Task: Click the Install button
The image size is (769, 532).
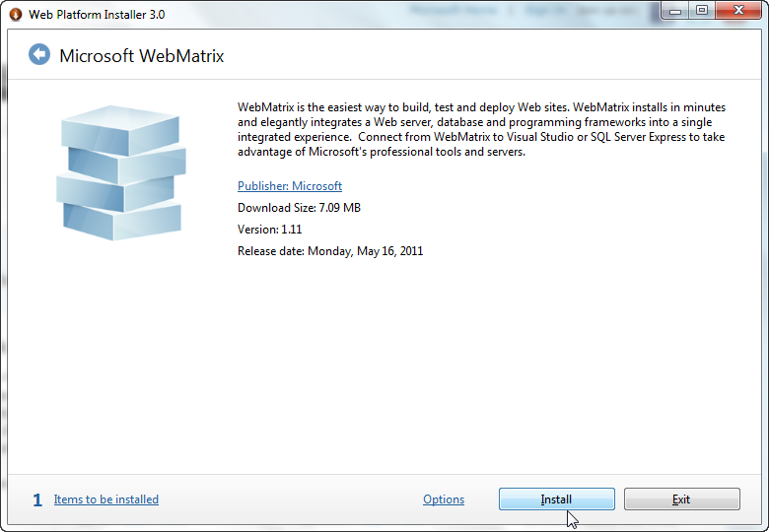Action: tap(557, 499)
